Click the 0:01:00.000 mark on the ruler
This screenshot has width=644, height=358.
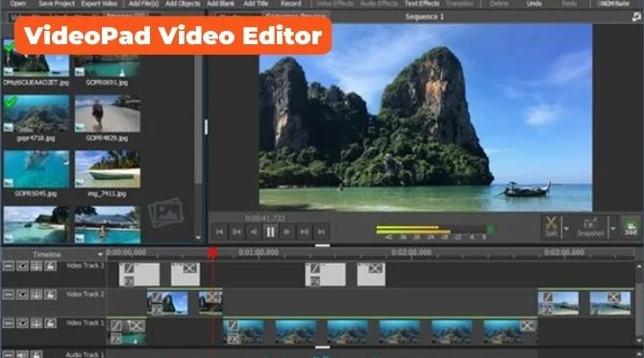259,252
